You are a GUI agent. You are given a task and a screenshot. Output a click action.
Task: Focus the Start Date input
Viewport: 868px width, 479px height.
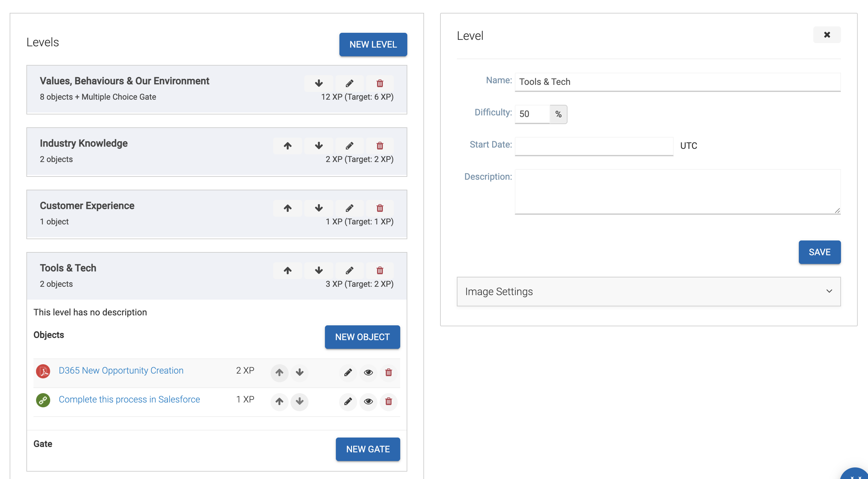594,146
